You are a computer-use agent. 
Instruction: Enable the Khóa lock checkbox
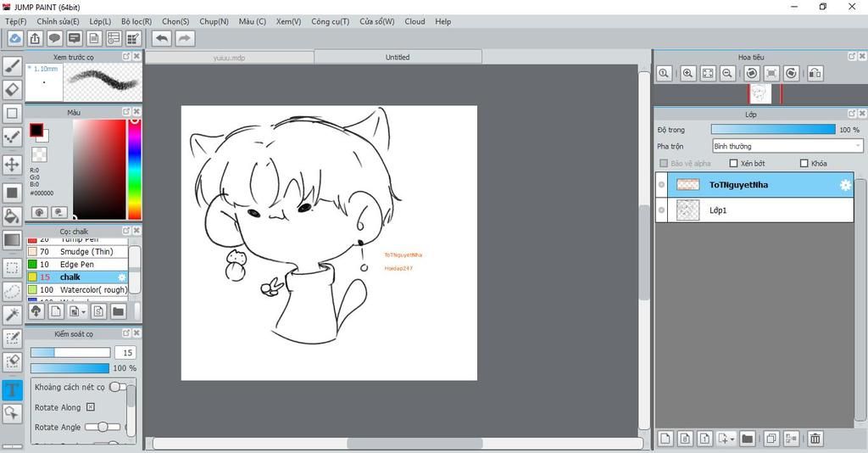pyautogui.click(x=804, y=164)
